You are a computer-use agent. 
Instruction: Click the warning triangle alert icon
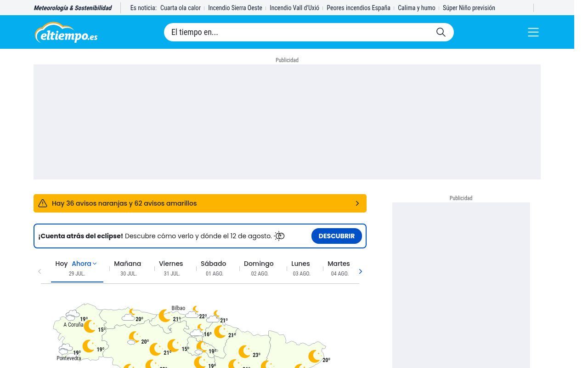pos(43,203)
